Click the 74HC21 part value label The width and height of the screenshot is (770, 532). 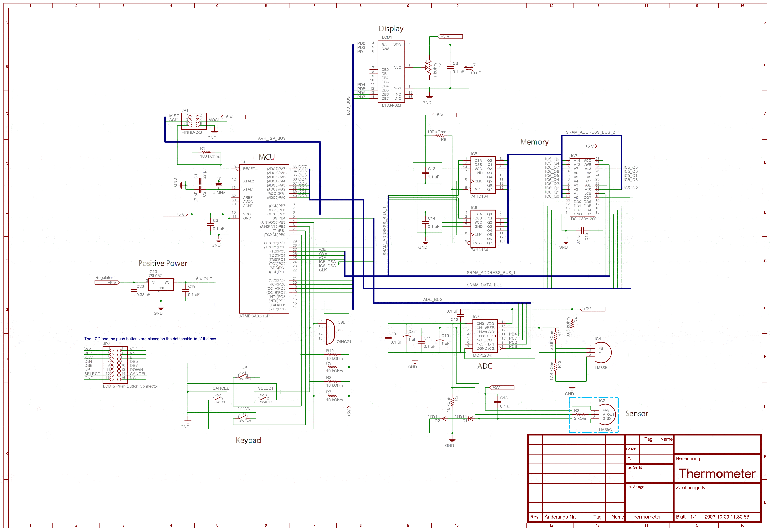(x=344, y=342)
